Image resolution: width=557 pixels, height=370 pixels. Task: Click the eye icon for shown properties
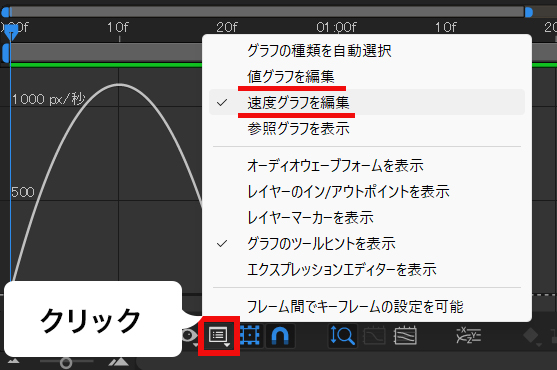click(x=190, y=336)
